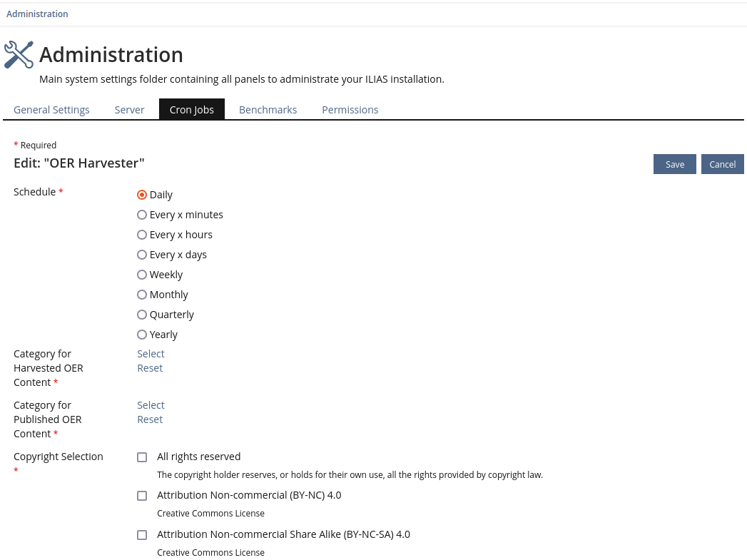The image size is (747, 560).
Task: Click the Administration wrench and screwdriver icon
Action: (19, 55)
